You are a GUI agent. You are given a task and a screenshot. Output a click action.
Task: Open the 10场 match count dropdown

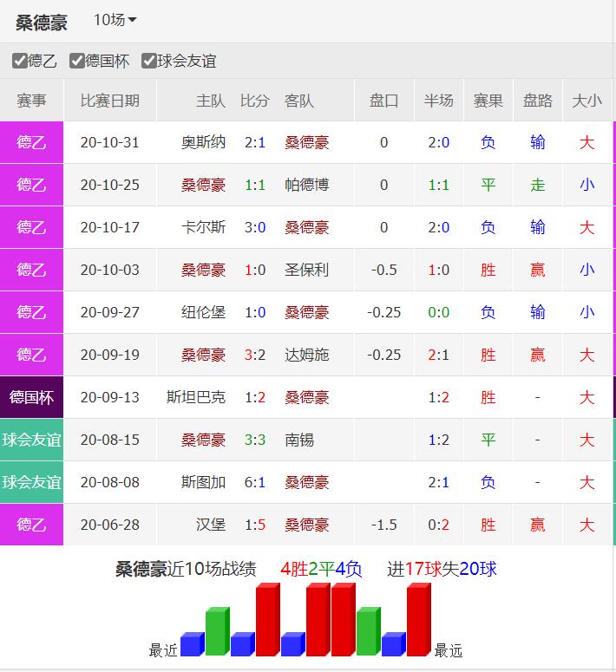click(115, 20)
